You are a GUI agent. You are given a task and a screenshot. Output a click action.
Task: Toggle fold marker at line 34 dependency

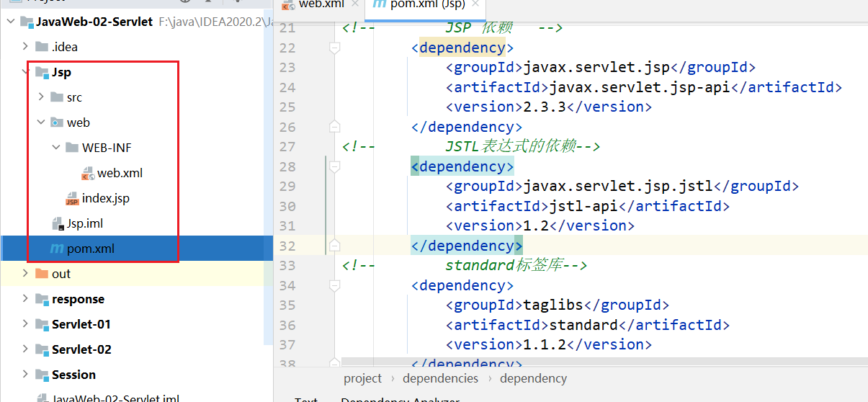click(334, 285)
